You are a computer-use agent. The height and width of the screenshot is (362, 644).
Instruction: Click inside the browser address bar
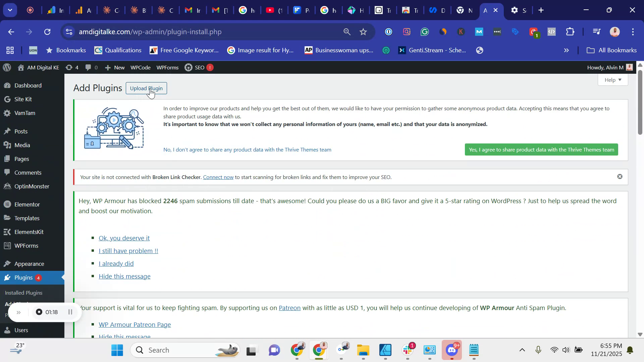pyautogui.click(x=201, y=32)
